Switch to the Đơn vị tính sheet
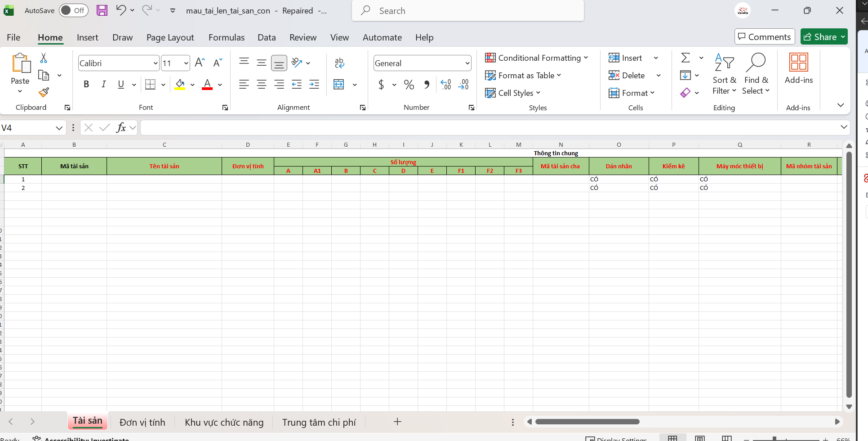Image resolution: width=868 pixels, height=441 pixels. pos(142,422)
